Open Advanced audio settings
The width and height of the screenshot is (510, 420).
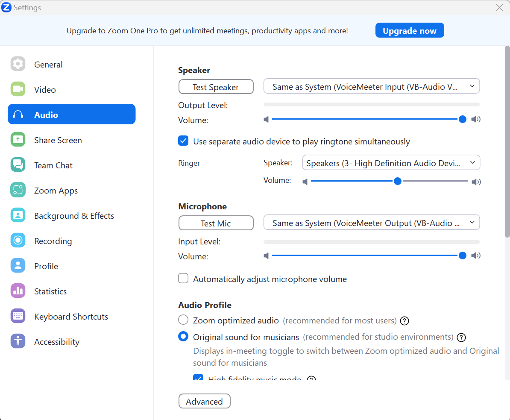click(x=204, y=401)
